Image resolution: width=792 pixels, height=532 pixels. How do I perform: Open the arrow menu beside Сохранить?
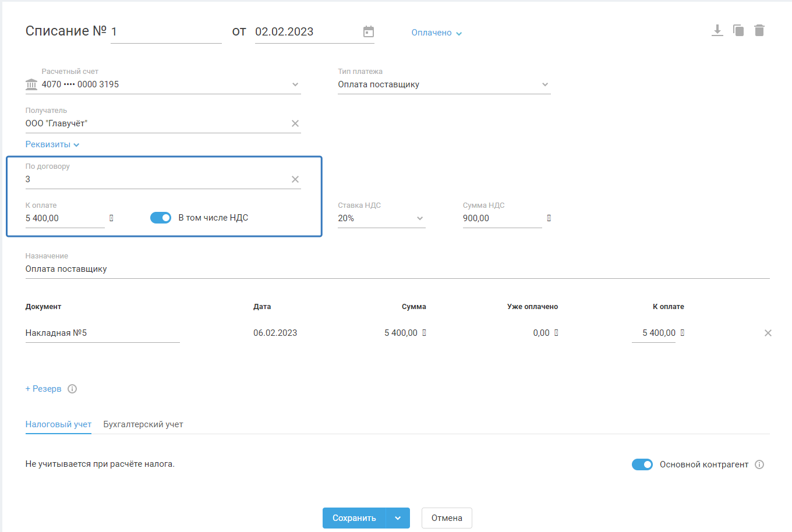pos(398,518)
